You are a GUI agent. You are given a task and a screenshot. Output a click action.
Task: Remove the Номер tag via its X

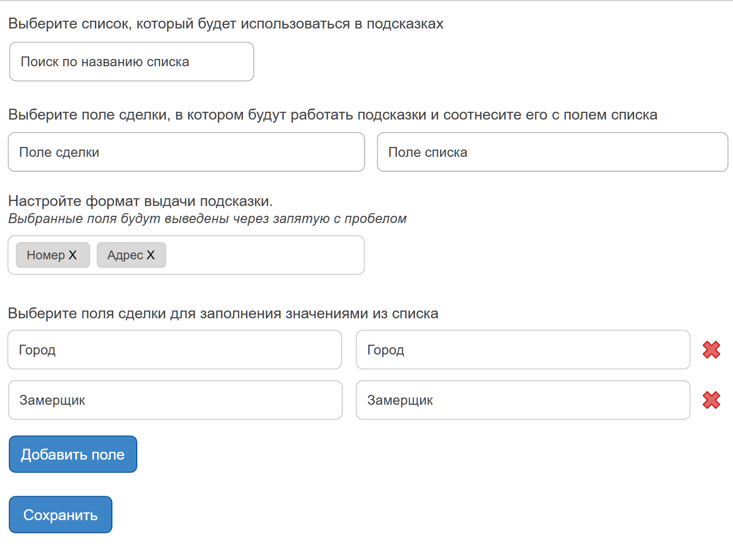[x=73, y=255]
